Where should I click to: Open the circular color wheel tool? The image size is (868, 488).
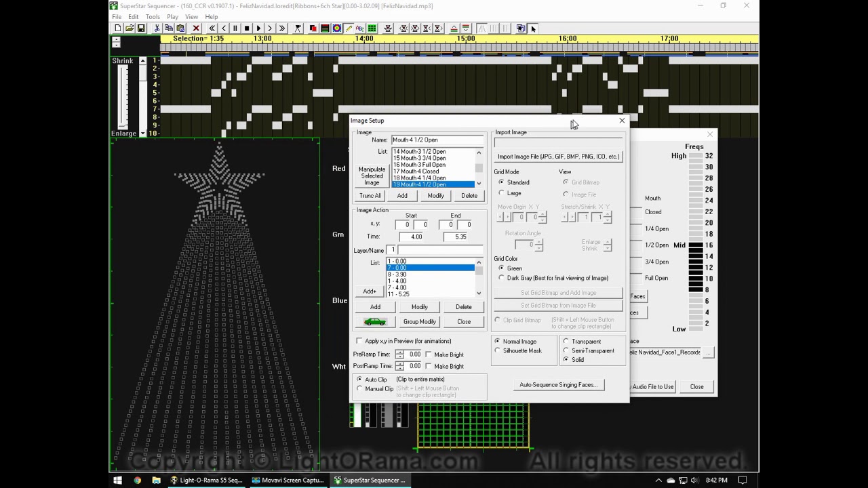(336, 28)
